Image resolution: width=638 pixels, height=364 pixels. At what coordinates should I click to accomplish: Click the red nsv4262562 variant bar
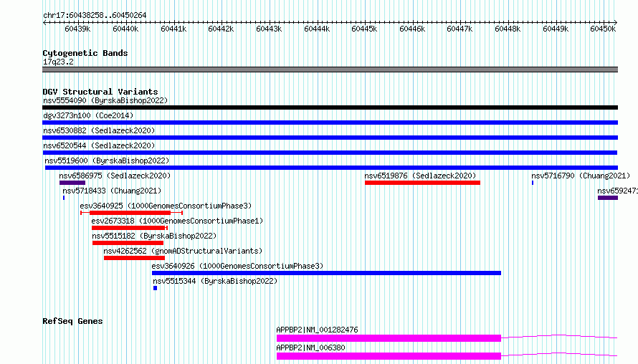click(134, 258)
